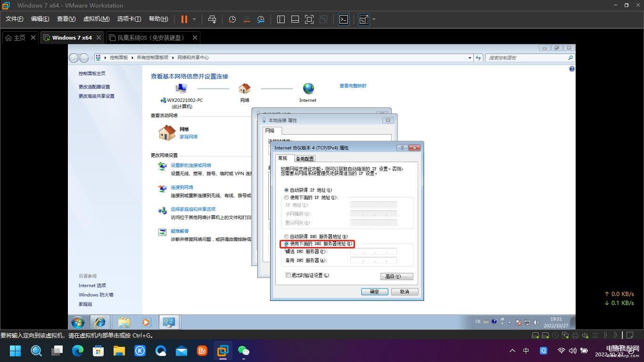Expand stretch guest options dropdown arrow
Viewport: 644px width, 362px height.
click(374, 19)
